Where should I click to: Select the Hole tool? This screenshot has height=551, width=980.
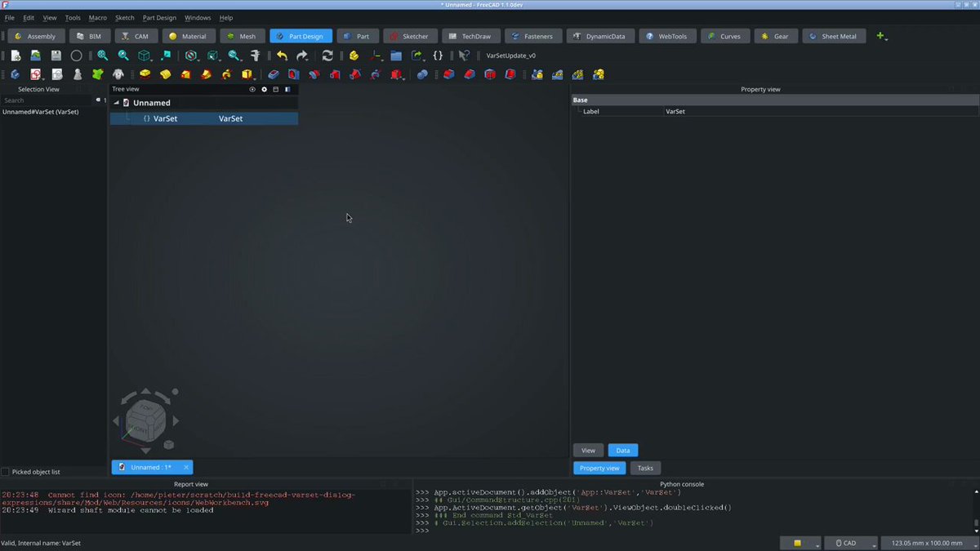(x=293, y=74)
